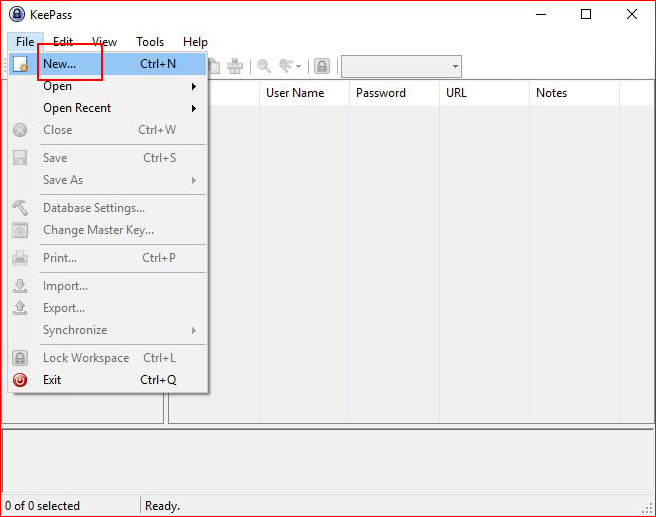
Task: Click the Database Settings hammer icon
Action: point(20,208)
